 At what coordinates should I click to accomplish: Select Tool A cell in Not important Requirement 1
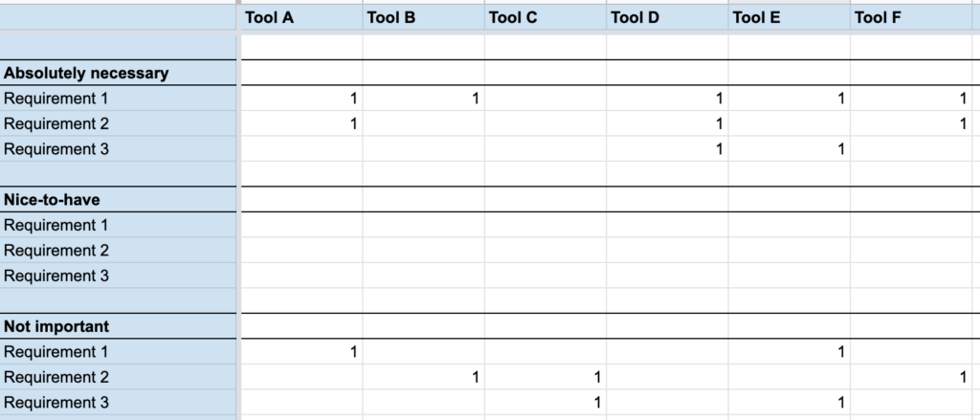(301, 352)
